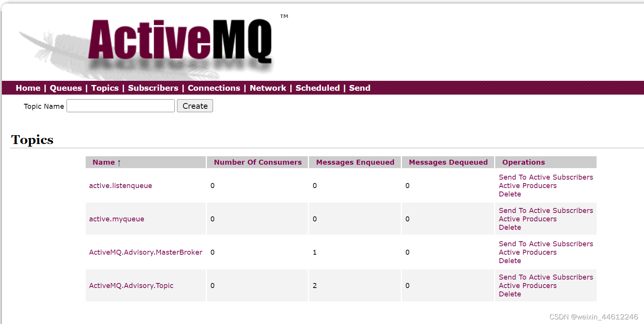
Task: Open the Send page in navigation bar
Action: tap(359, 88)
